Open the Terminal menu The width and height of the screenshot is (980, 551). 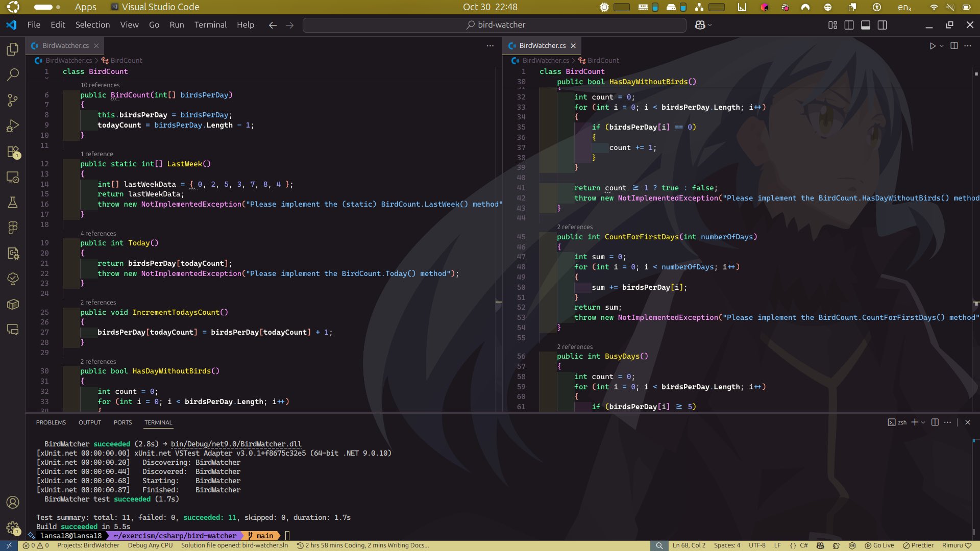[x=210, y=24]
